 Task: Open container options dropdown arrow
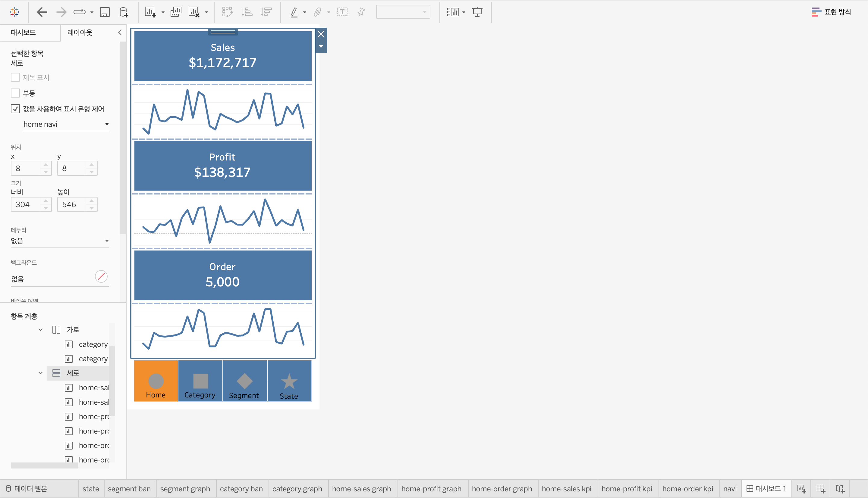(x=321, y=46)
